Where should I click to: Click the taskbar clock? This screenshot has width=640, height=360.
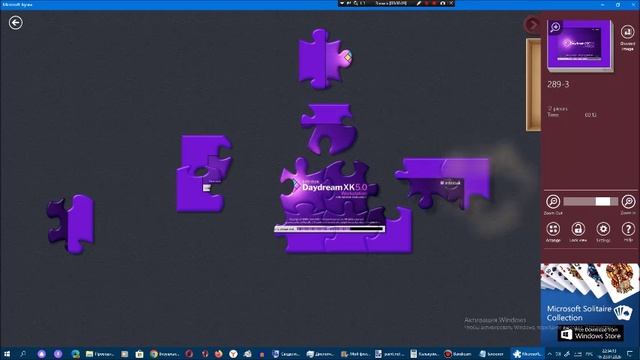pyautogui.click(x=609, y=354)
